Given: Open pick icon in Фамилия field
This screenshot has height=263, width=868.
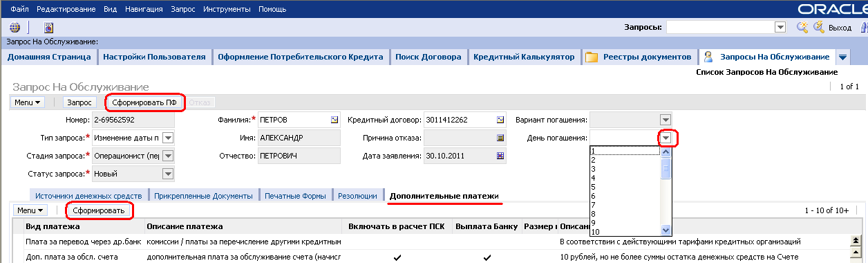Looking at the screenshot, I should [335, 120].
